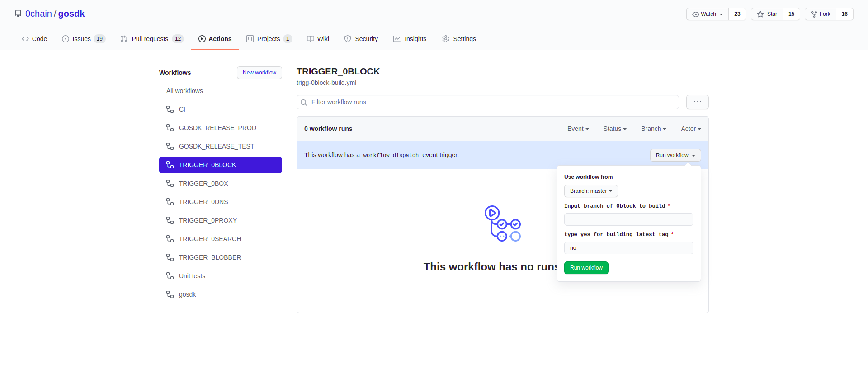This screenshot has height=377, width=868.
Task: Click the workflow icon beside gosdk entry
Action: tap(170, 294)
